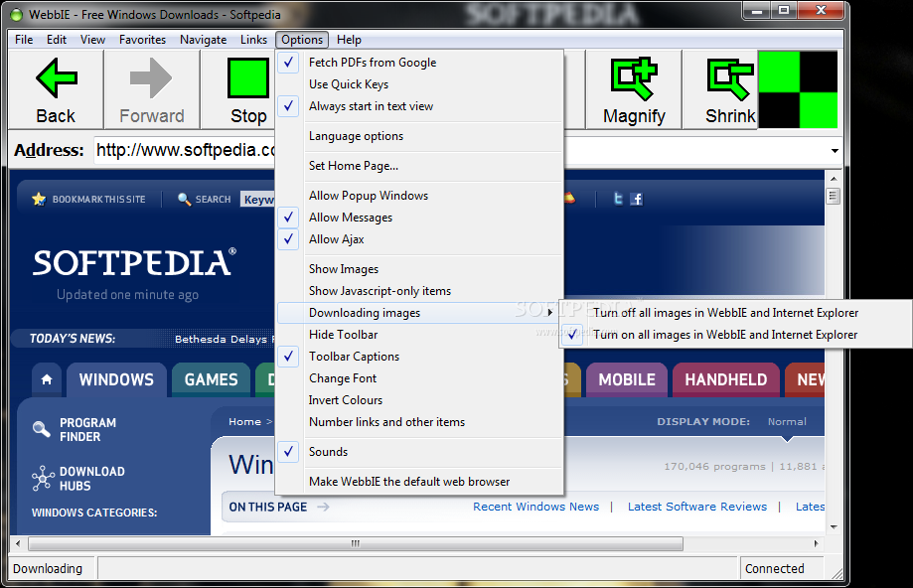
Task: Click the green Stop toolbar button
Action: [x=248, y=89]
